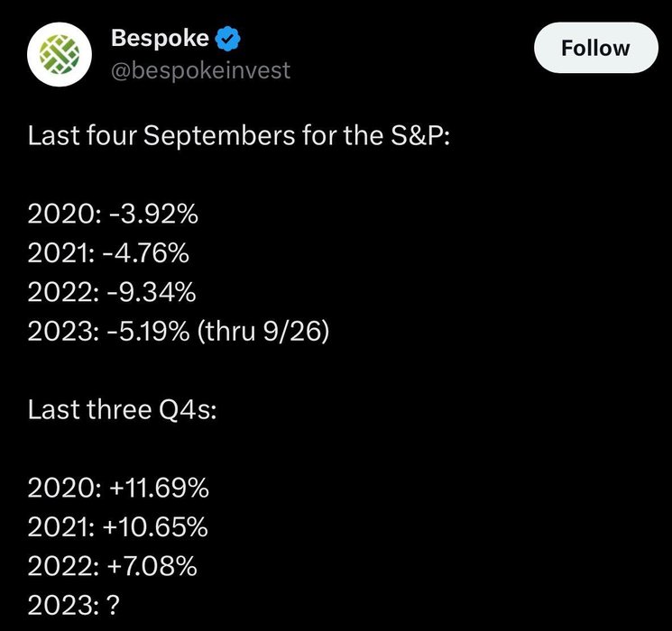Open the @bespokeinvest handle link

[x=200, y=70]
